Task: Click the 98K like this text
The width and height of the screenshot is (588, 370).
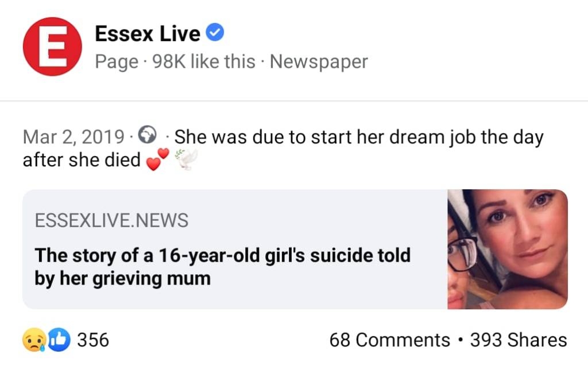Action: tap(204, 61)
